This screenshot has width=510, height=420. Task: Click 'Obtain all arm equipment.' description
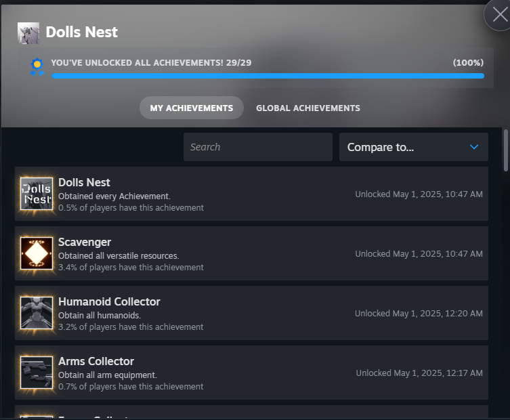(x=107, y=375)
